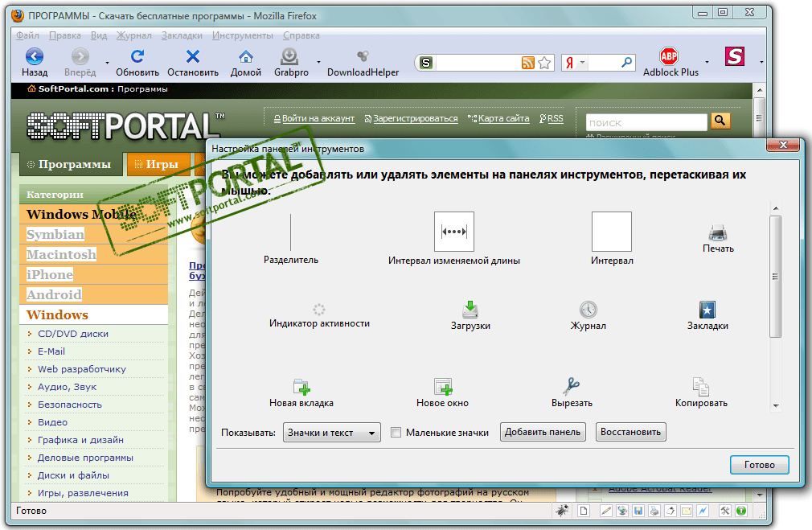
Task: Switch to the Игры site tab
Action: pyautogui.click(x=159, y=164)
